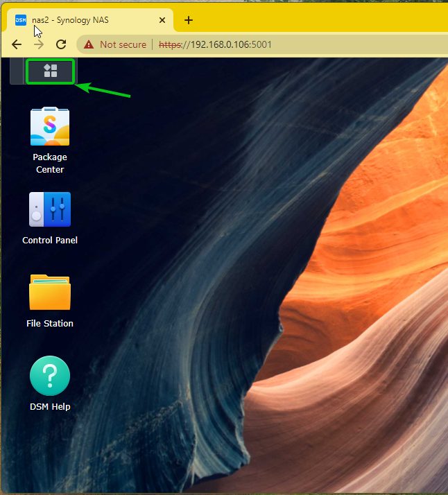This screenshot has height=495, width=448.
Task: Close the nas2 - Synology NAS tab
Action: [x=162, y=20]
